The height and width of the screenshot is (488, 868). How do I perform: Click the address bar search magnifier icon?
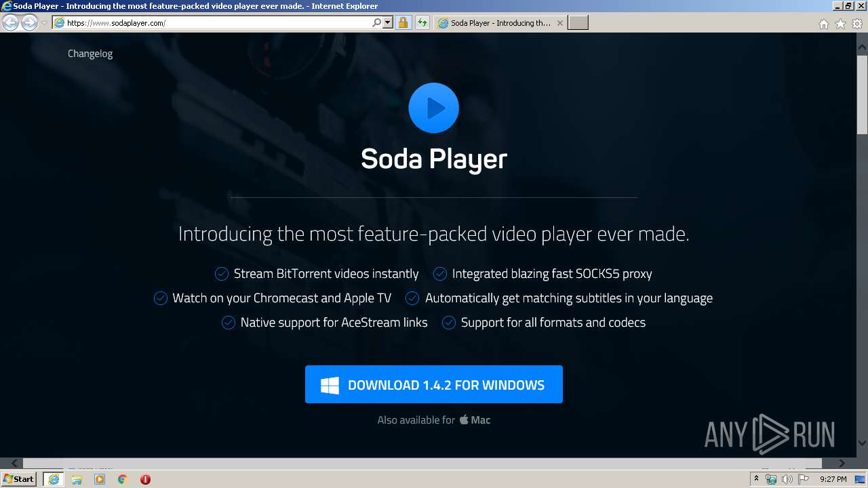point(377,22)
